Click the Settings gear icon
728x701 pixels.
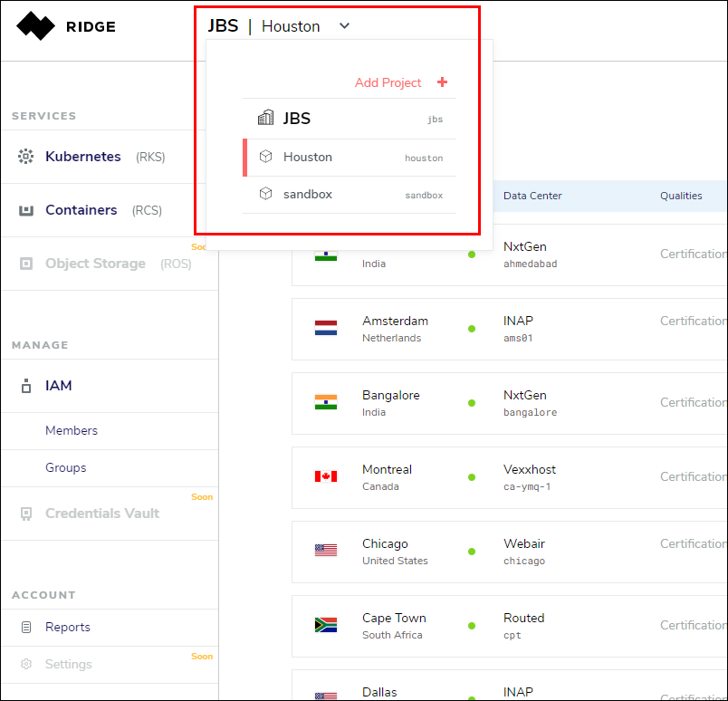point(26,664)
